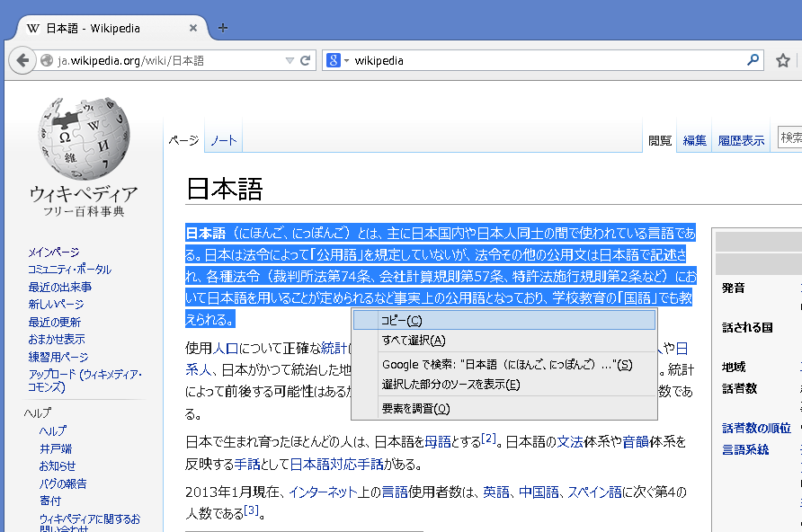
Task: Click the 日本語 article heading
Action: [225, 189]
